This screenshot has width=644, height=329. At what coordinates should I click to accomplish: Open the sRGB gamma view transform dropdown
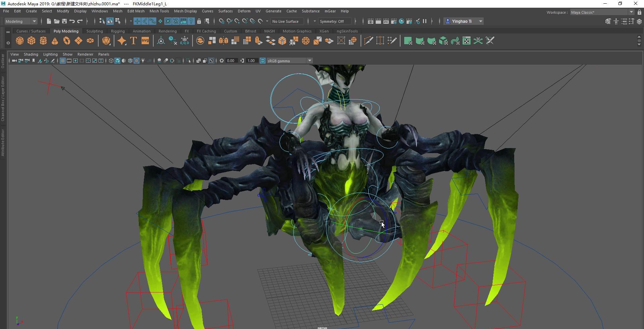(x=290, y=61)
